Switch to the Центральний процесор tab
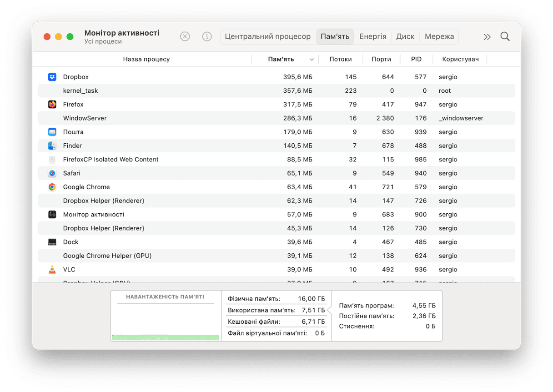 (x=268, y=36)
